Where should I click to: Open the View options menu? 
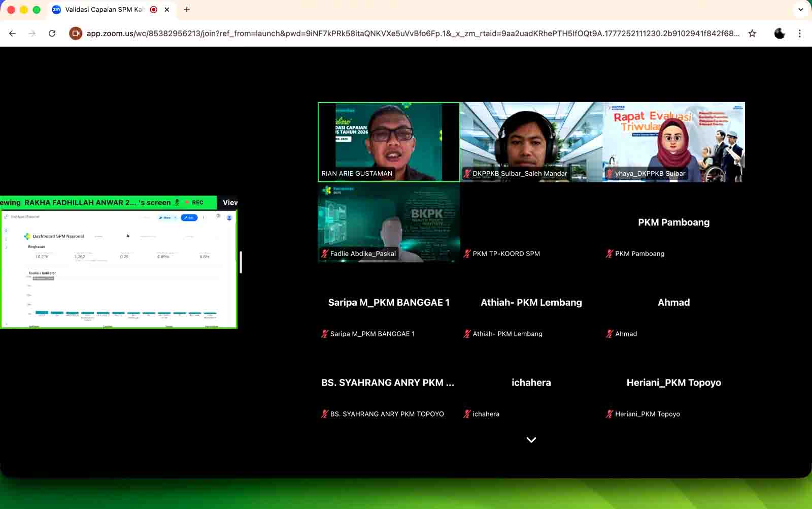coord(229,203)
